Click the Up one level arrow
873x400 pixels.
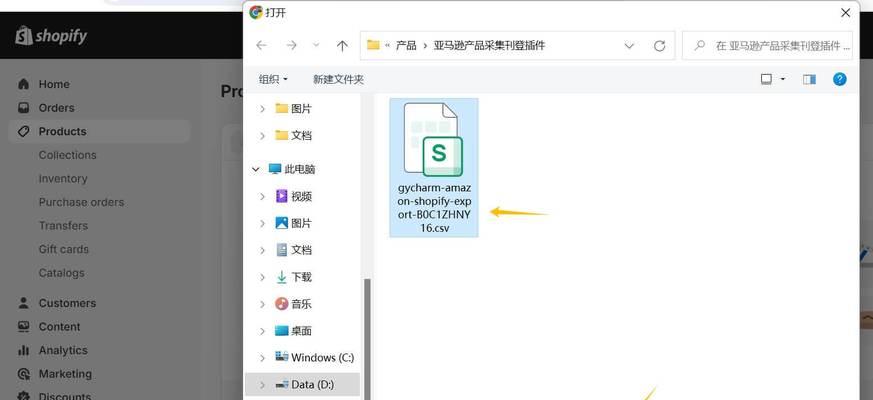pyautogui.click(x=342, y=46)
